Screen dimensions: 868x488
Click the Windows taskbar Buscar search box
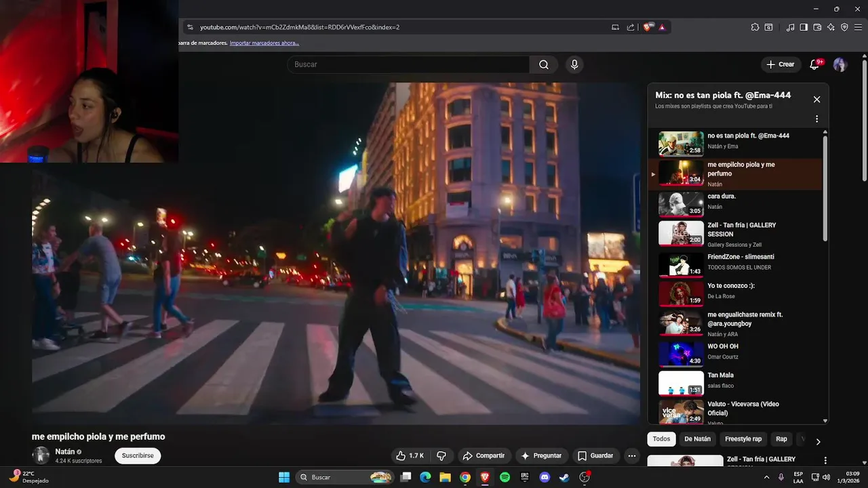(344, 477)
